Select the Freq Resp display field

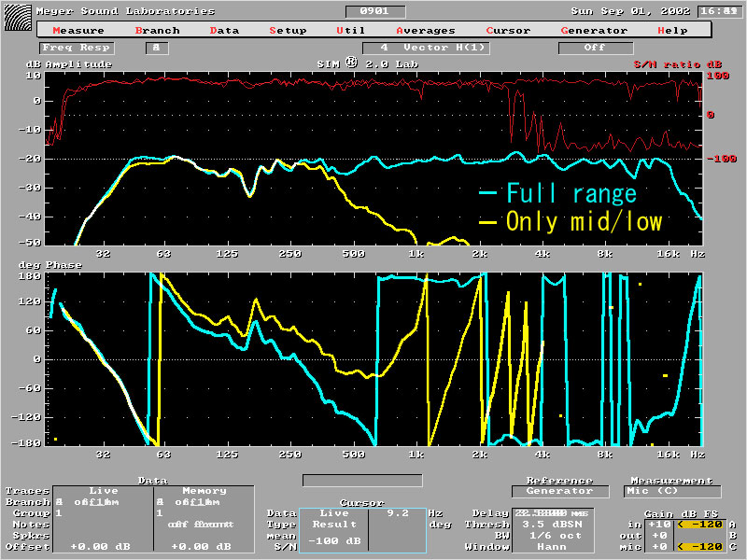[77, 48]
